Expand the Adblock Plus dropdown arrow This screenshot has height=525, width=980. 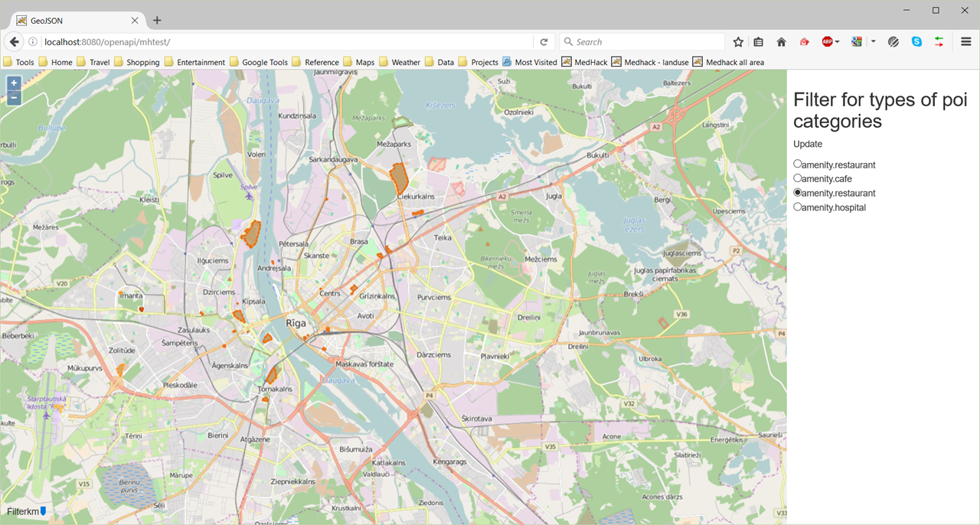point(838,42)
